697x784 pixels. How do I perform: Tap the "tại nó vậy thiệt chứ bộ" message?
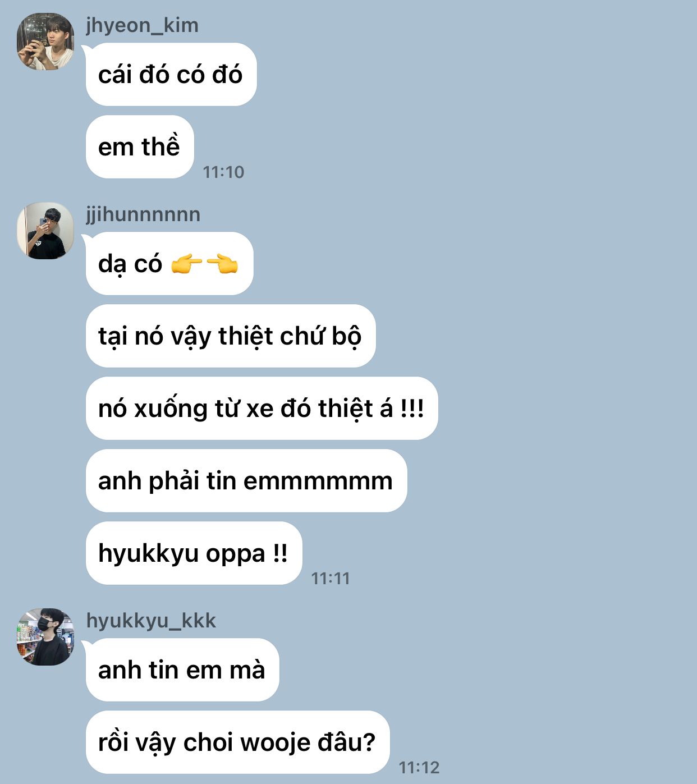[231, 336]
